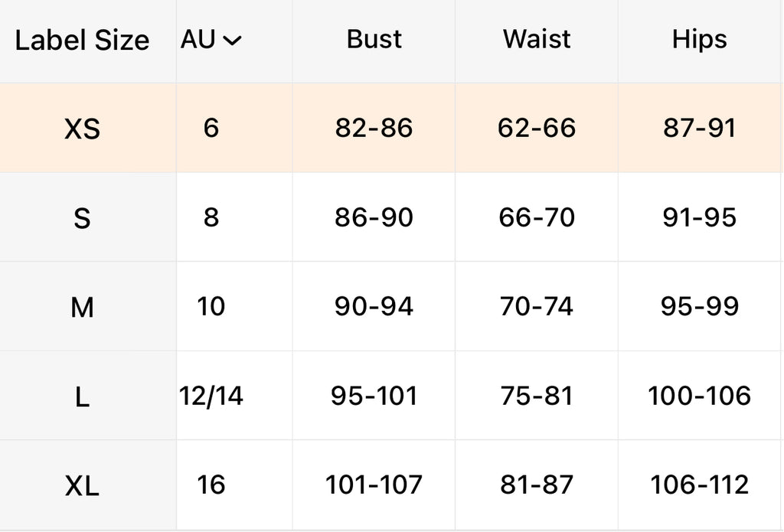Click the 95-99 hips measurement
This screenshot has height=532, width=784.
(699, 307)
